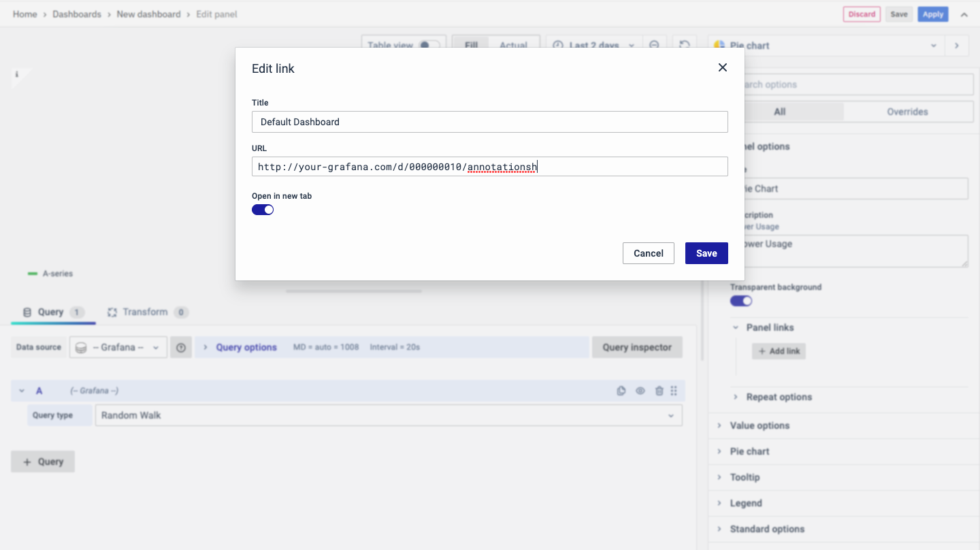Duplicate query A with the copy icon
The image size is (980, 550).
tap(621, 391)
